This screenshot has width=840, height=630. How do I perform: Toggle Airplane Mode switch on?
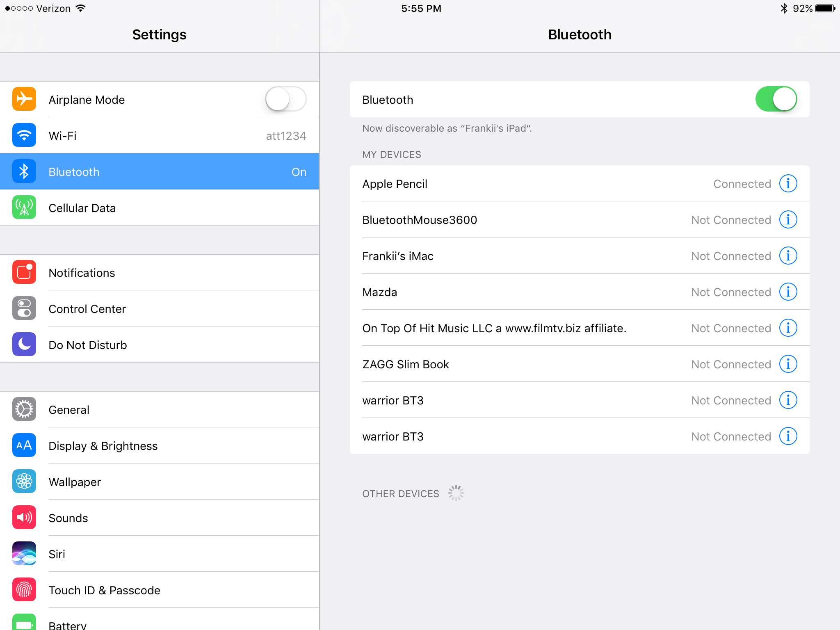click(285, 99)
